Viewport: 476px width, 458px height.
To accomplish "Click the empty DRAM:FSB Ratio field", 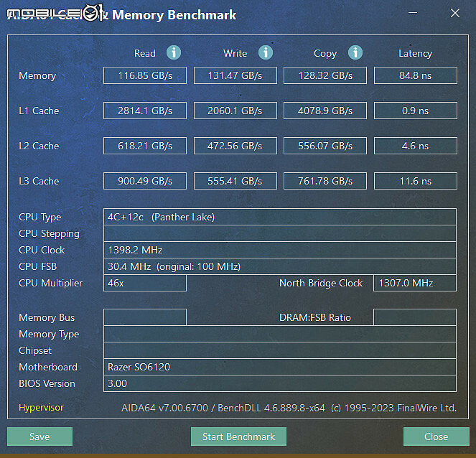I will click(x=415, y=317).
